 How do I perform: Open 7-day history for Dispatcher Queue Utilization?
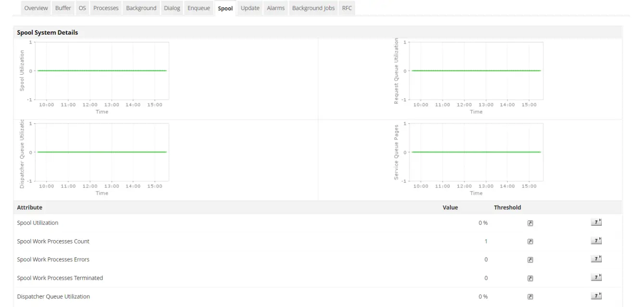596,295
